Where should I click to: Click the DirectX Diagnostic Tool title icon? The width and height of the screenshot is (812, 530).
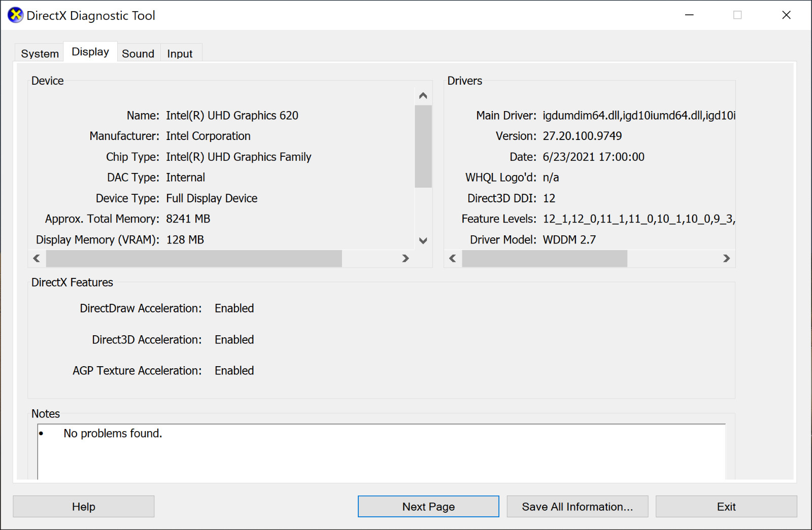[15, 15]
